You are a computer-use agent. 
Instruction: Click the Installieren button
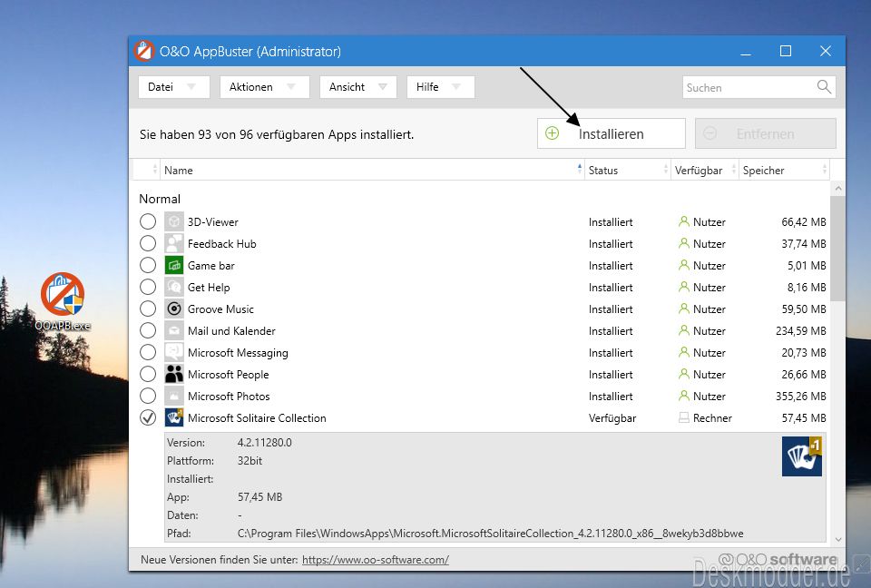coord(611,133)
